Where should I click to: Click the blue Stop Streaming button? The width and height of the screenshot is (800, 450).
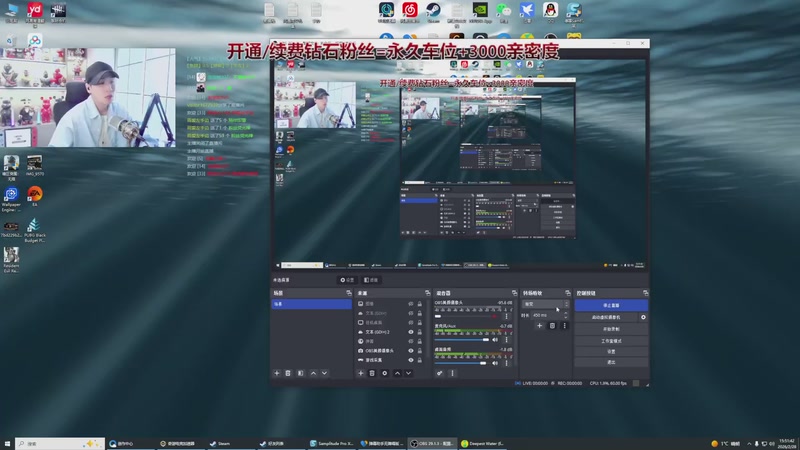tap(611, 305)
